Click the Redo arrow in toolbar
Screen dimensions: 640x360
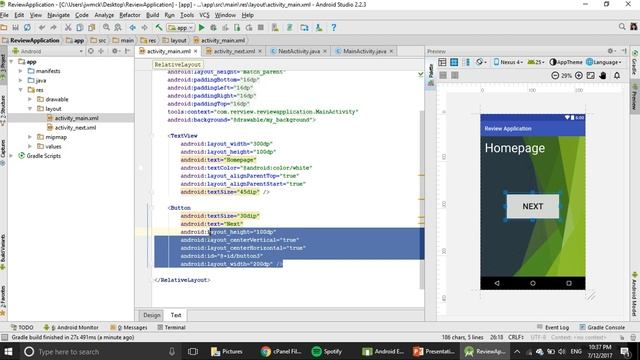coord(53,28)
